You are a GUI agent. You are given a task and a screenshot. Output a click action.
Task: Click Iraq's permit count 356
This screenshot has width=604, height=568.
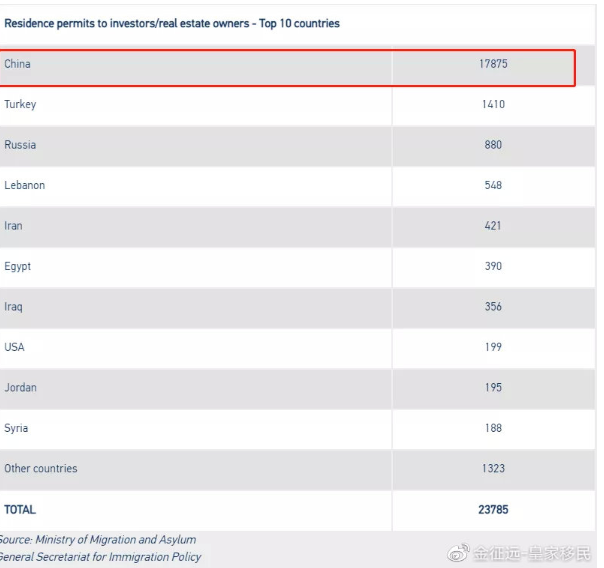click(x=493, y=307)
